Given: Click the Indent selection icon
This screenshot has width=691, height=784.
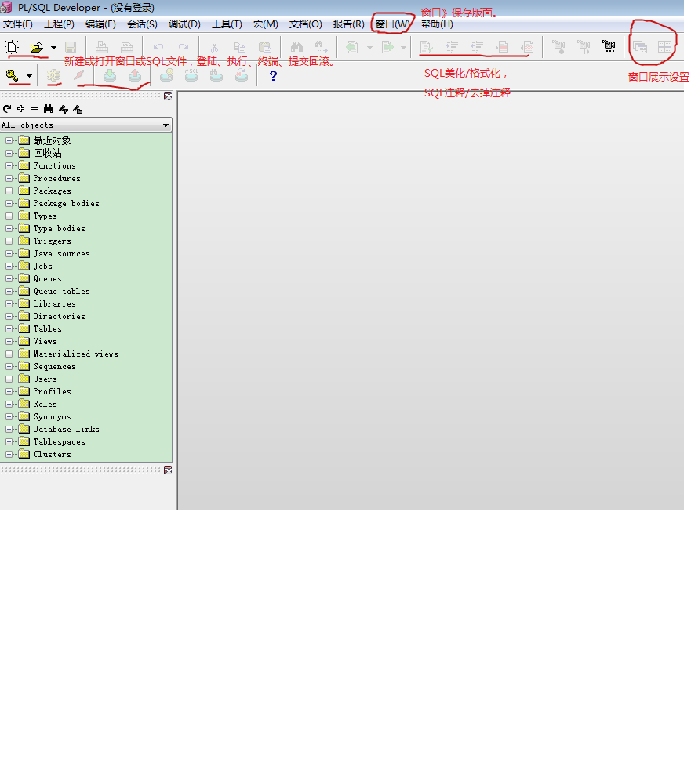Looking at the screenshot, I should (452, 48).
